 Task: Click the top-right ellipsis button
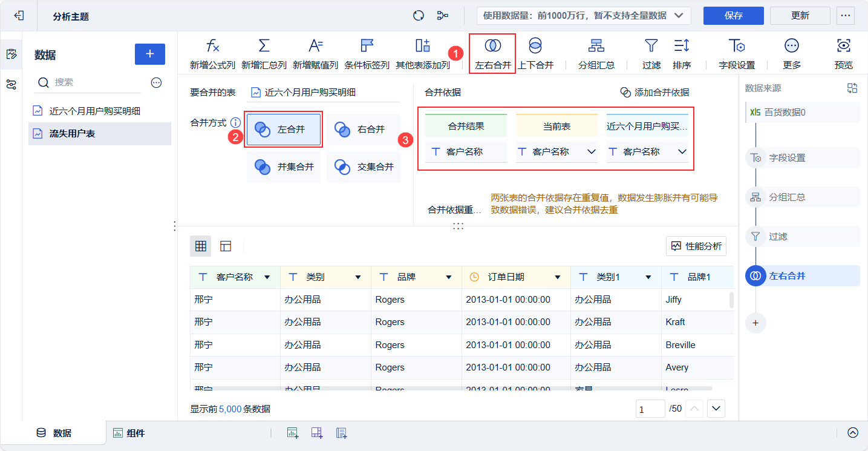(845, 16)
